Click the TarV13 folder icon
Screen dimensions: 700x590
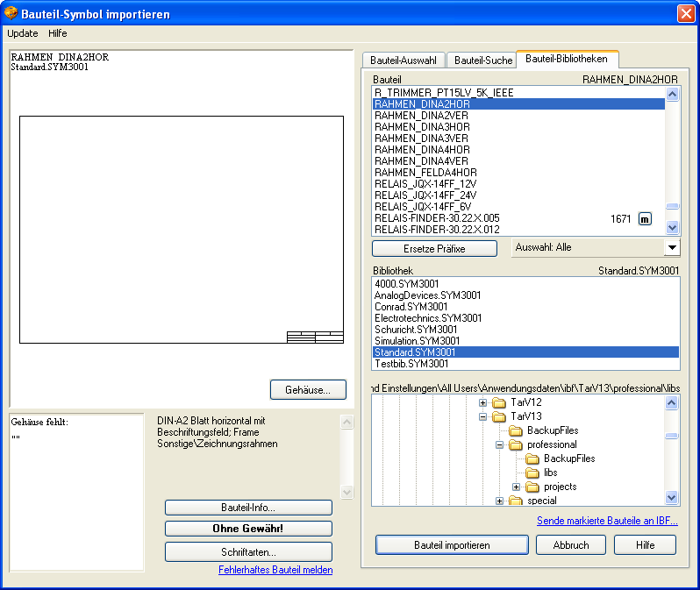click(x=499, y=416)
